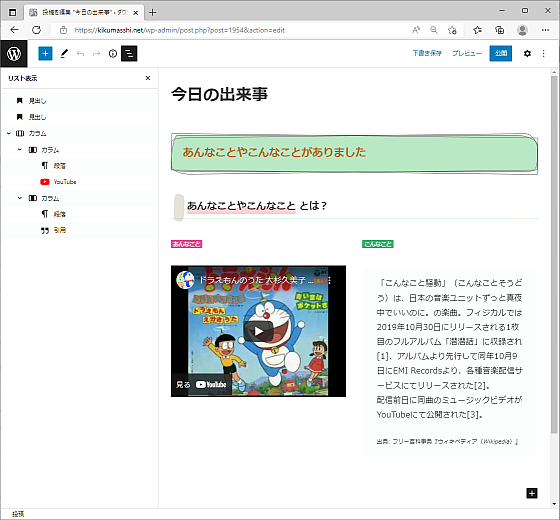Open the browser settings and more menu
Screen dimensions: 560x520
545,30
